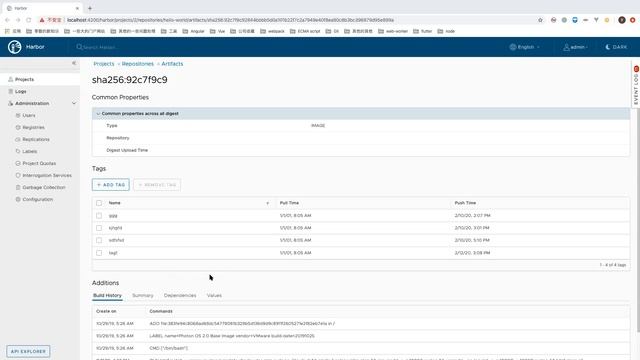Click the Administration sidebar icon
The height and width of the screenshot is (360, 640).
click(x=11, y=103)
